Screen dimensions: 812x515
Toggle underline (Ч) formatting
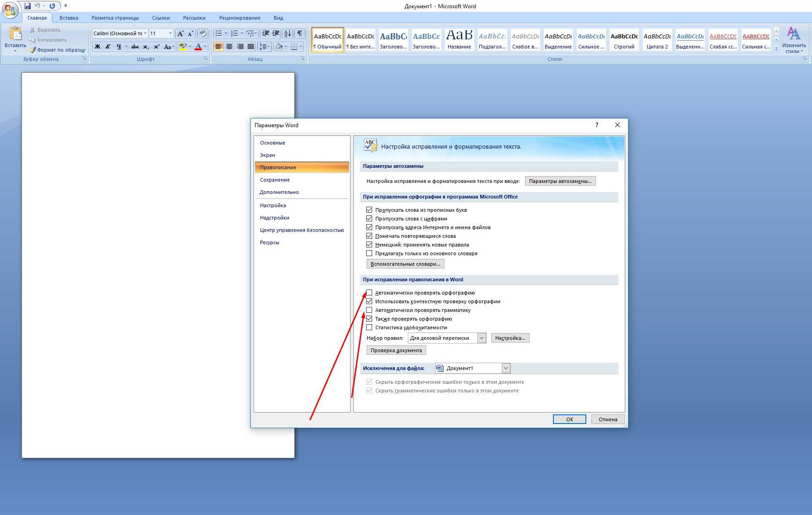click(x=119, y=47)
